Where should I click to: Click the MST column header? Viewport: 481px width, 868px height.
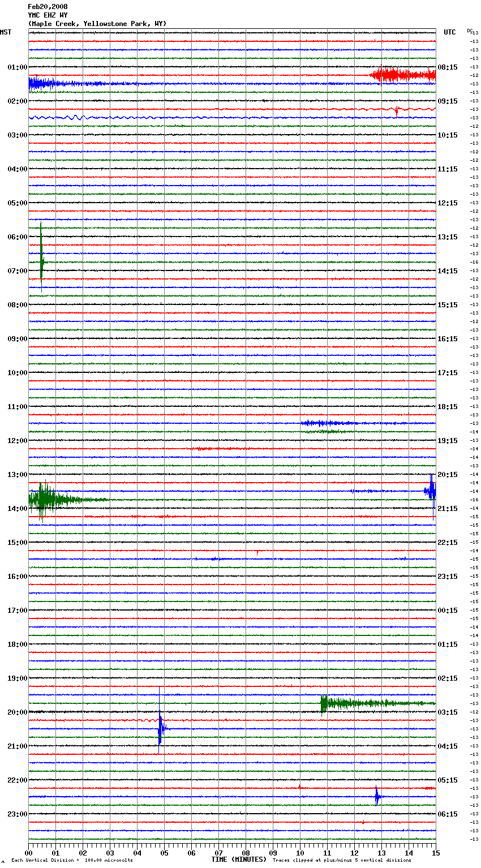coord(6,32)
